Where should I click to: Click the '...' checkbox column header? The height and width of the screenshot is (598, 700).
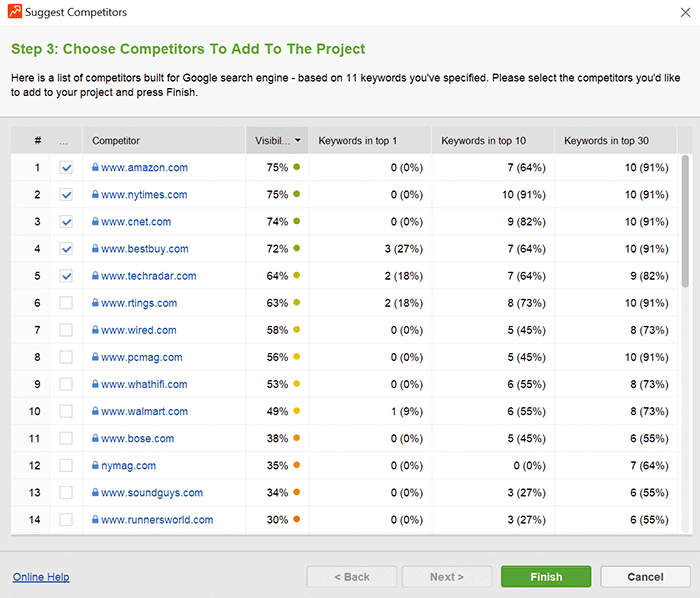pyautogui.click(x=66, y=141)
